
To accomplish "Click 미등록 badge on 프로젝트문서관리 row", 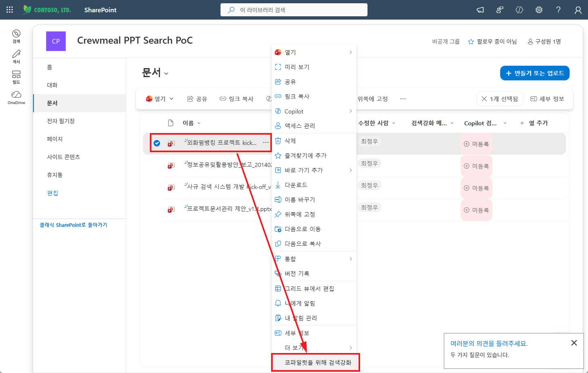I will [x=477, y=210].
